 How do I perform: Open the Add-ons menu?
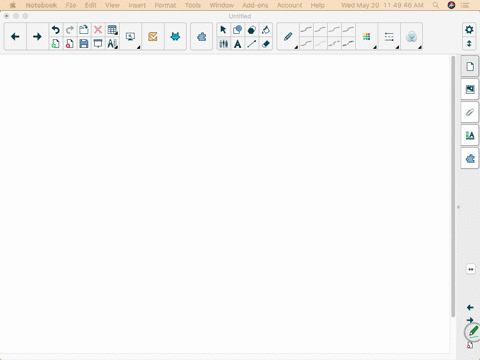[x=255, y=5]
